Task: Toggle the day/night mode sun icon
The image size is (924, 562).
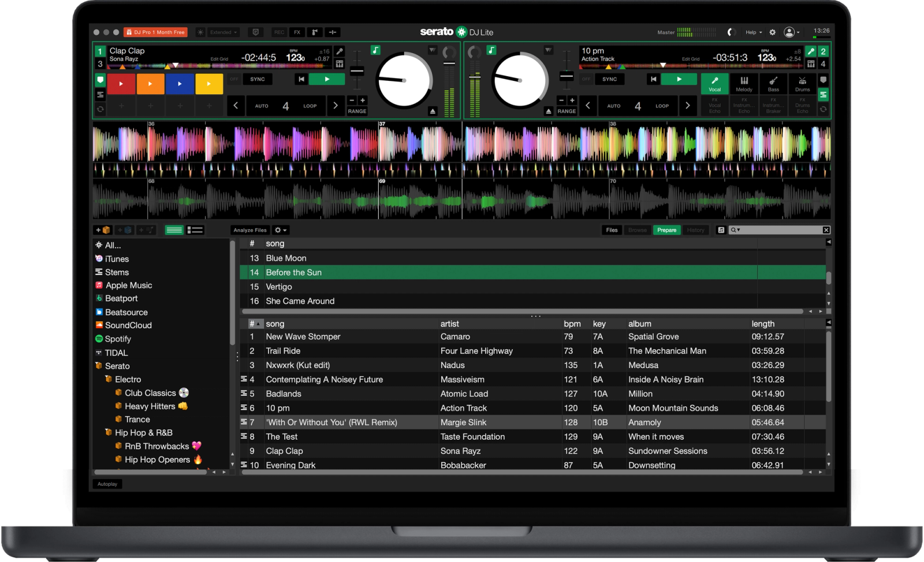Action: 200,32
